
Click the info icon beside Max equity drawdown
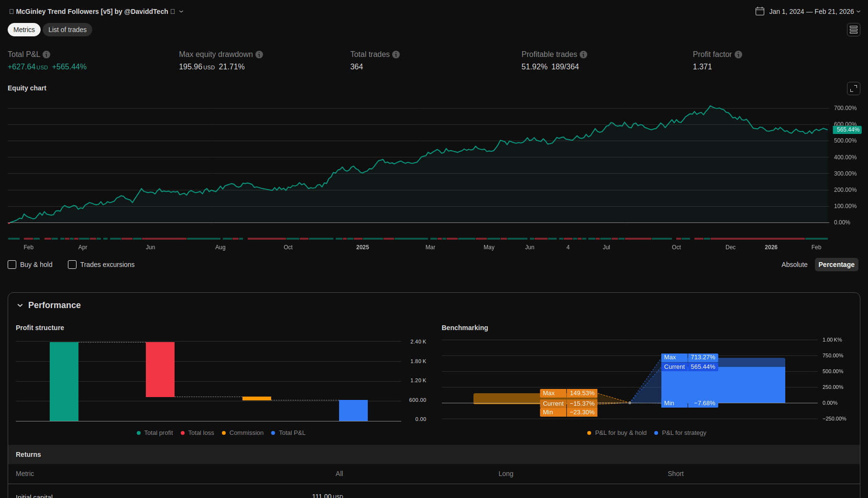point(259,55)
